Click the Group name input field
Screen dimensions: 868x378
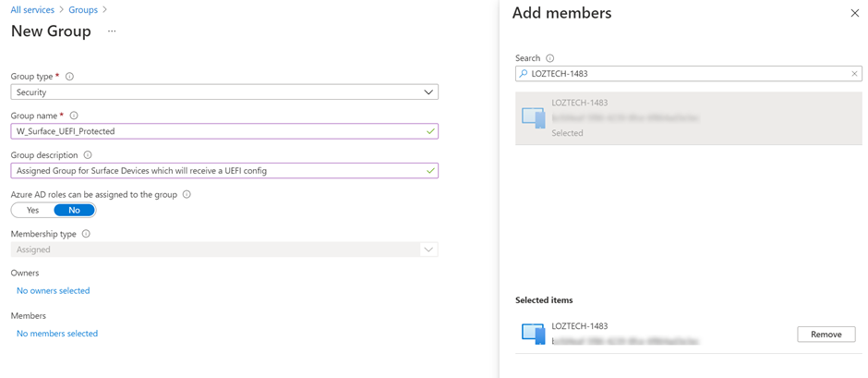click(x=218, y=131)
